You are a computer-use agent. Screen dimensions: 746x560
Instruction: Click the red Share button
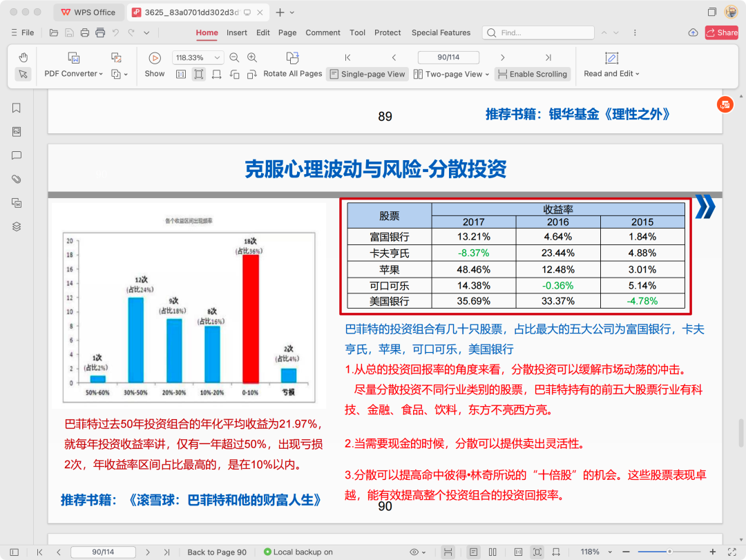721,32
